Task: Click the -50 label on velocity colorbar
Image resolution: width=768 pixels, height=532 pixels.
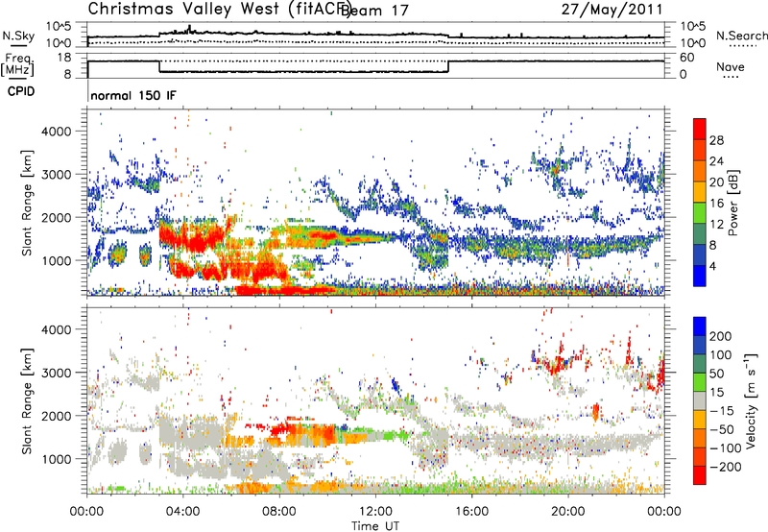Action: click(x=722, y=429)
